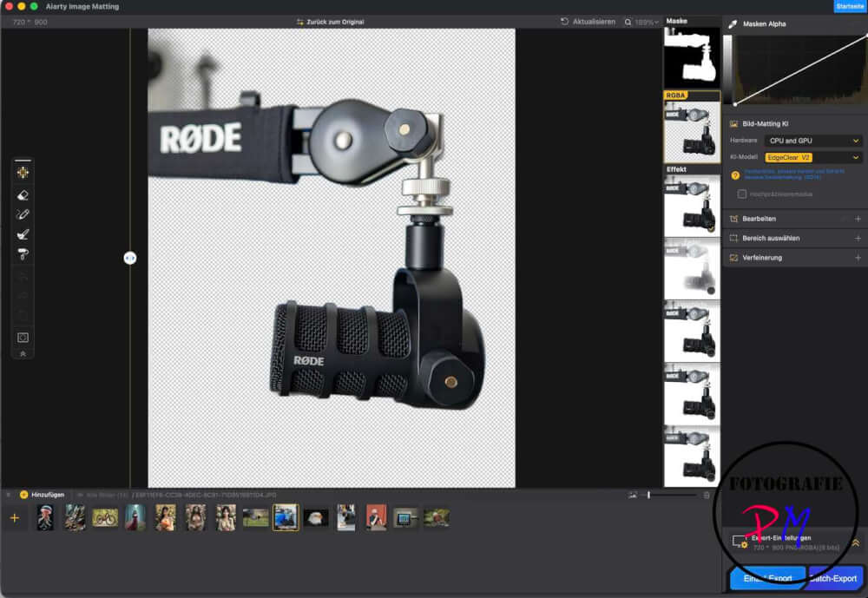Click the Aktualisieren refresh icon
The height and width of the screenshot is (598, 868).
[566, 22]
